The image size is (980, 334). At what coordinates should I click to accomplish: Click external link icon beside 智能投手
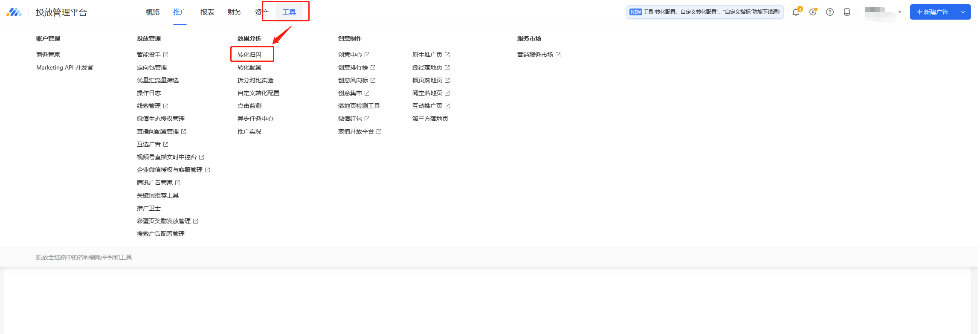click(x=166, y=55)
